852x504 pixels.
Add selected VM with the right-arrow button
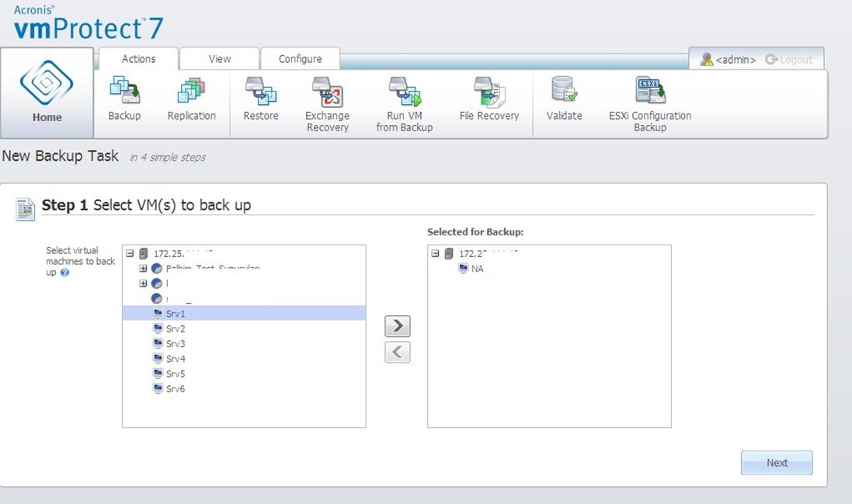click(x=397, y=326)
